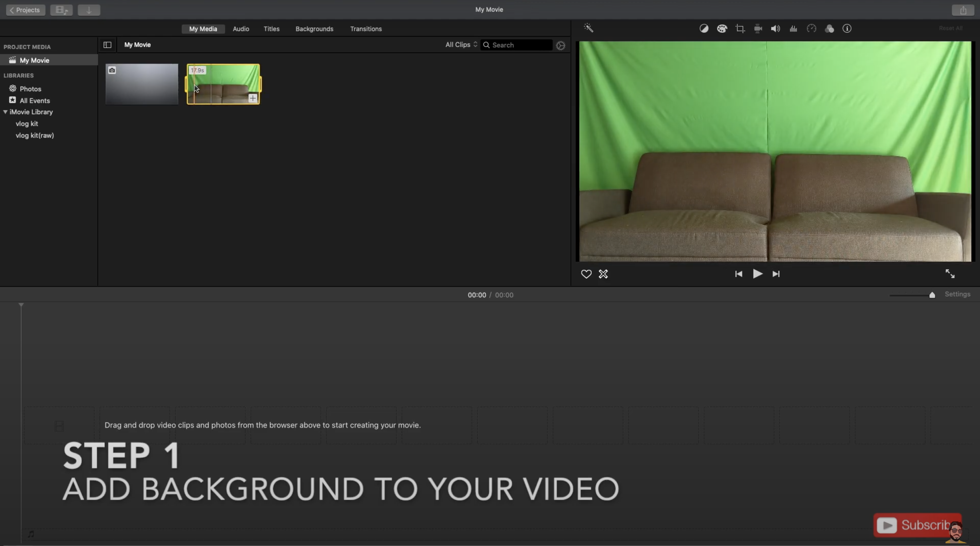Open the color correction palette tool
The width and height of the screenshot is (980, 546).
pos(722,28)
